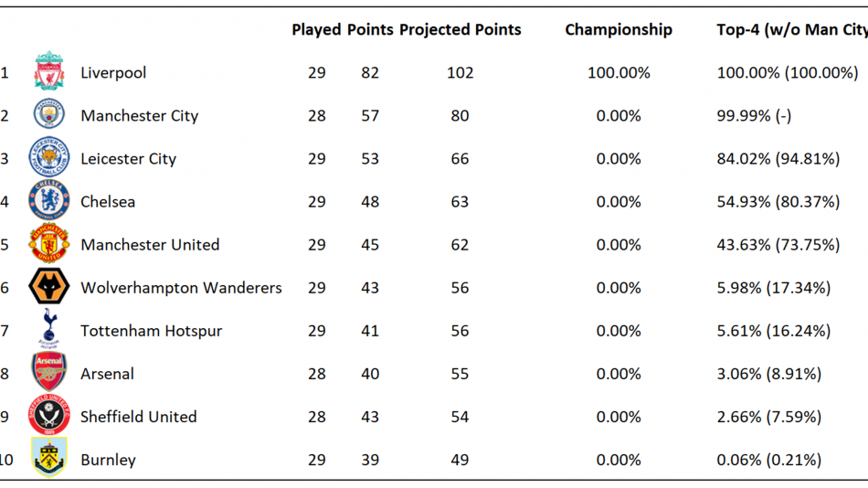Click the Wolverhampton Wanderers team name

(181, 288)
